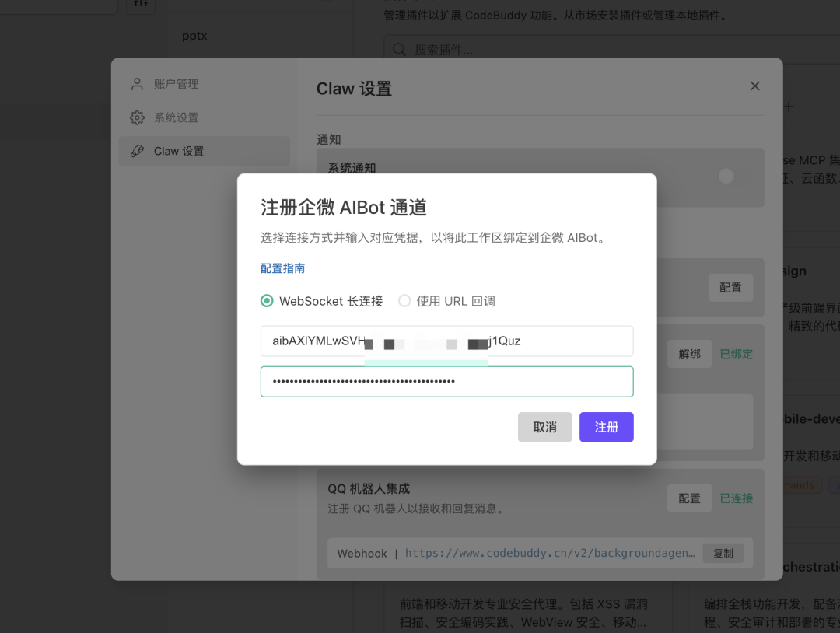Open the 配置指南 link
Image resolution: width=840 pixels, height=633 pixels.
282,268
